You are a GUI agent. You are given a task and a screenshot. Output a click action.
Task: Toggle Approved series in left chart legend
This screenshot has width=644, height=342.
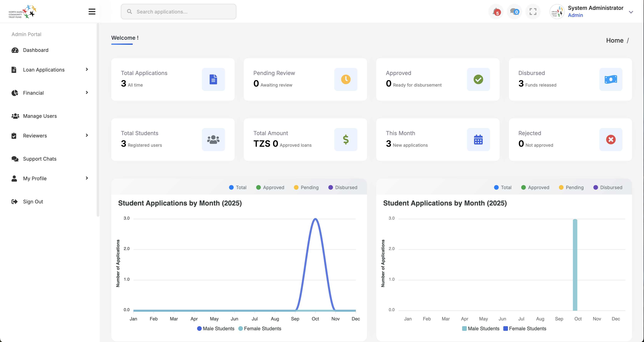pos(270,188)
